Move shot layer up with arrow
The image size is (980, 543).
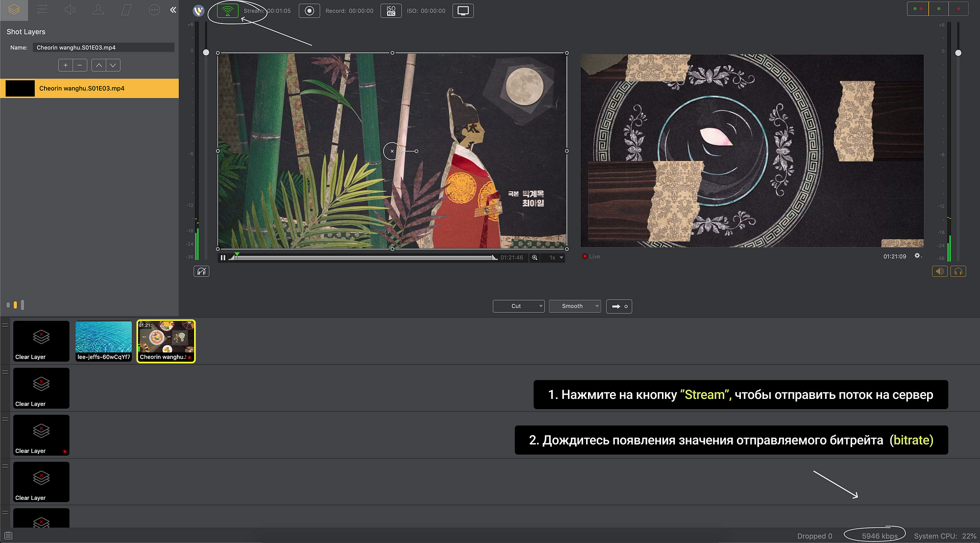pyautogui.click(x=98, y=65)
